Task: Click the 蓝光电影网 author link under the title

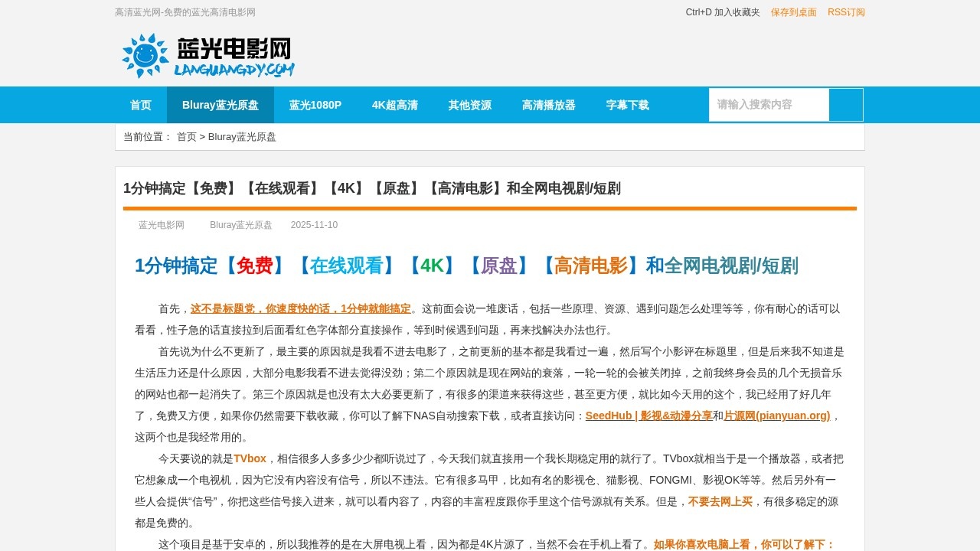Action: coord(161,224)
